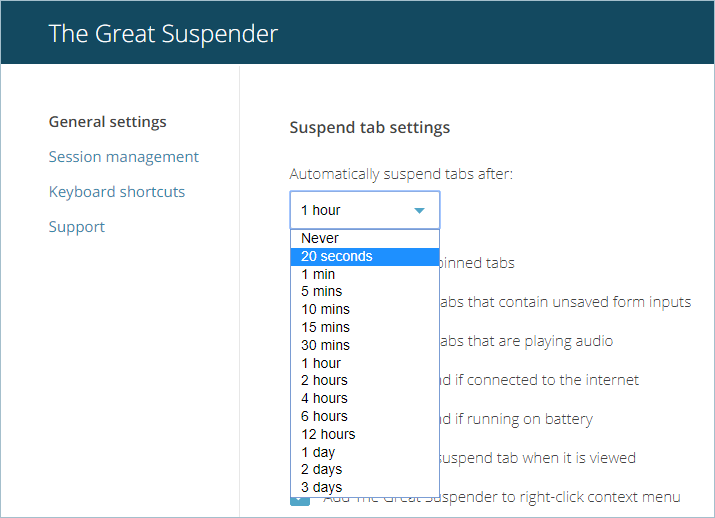
Task: Select the highlighted '20 seconds' option
Action: (337, 256)
